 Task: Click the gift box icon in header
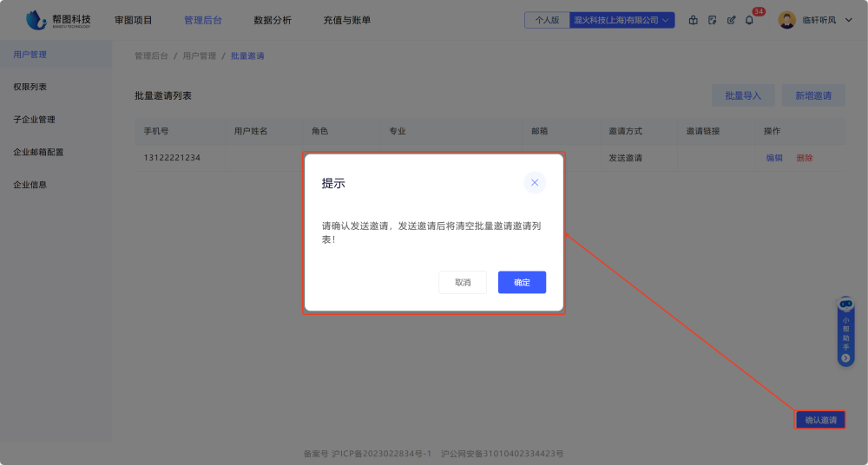693,20
